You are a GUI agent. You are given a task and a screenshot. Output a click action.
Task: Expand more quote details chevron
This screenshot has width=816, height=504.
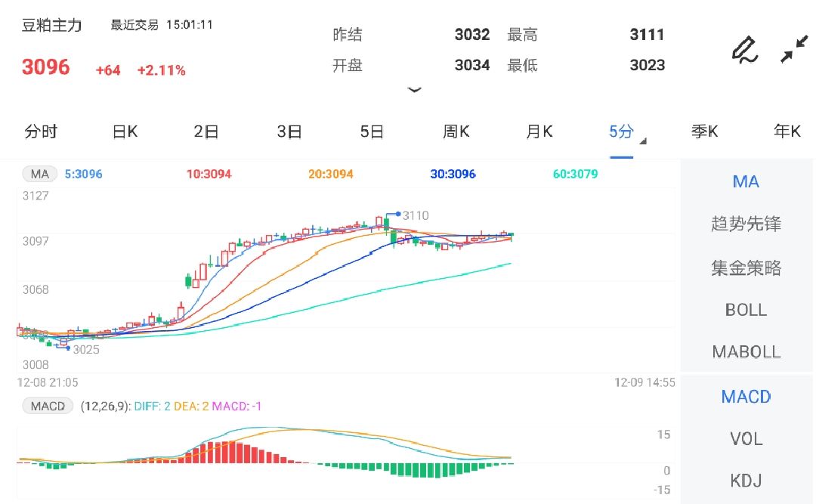coord(414,90)
